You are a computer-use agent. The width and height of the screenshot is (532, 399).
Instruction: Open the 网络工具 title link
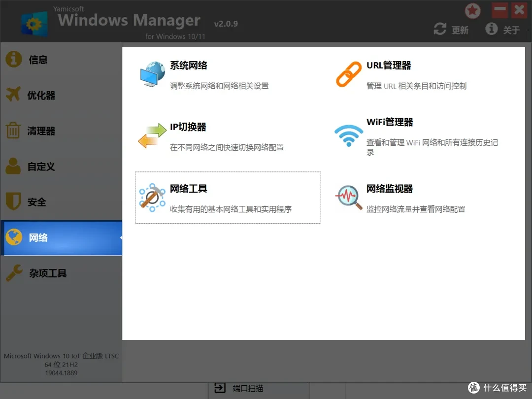[x=189, y=189]
